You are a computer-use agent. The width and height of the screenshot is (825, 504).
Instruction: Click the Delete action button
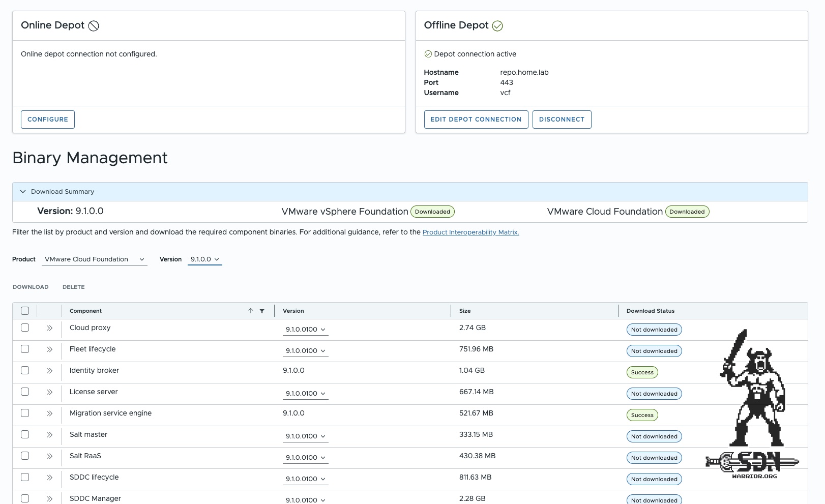click(74, 287)
